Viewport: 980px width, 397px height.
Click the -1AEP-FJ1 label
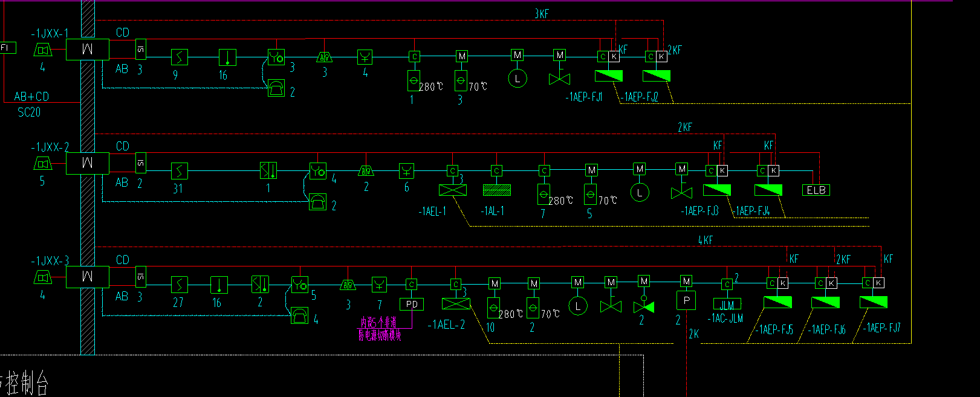(584, 97)
